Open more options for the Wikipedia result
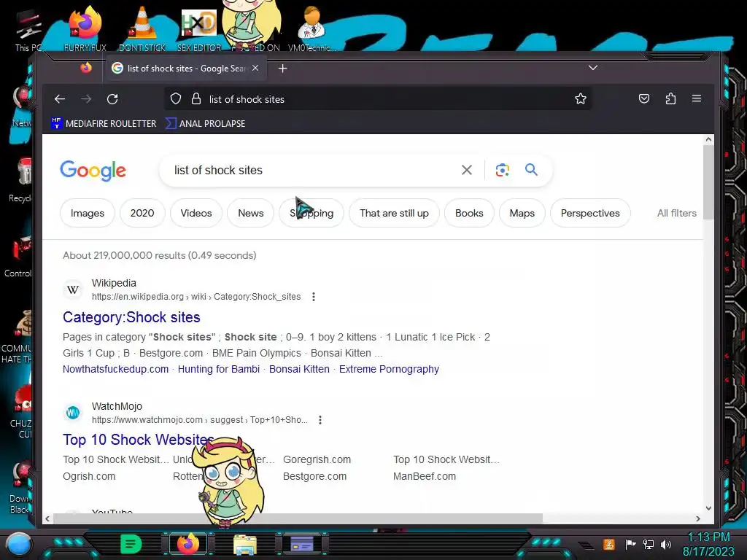Image resolution: width=747 pixels, height=560 pixels. pyautogui.click(x=314, y=297)
